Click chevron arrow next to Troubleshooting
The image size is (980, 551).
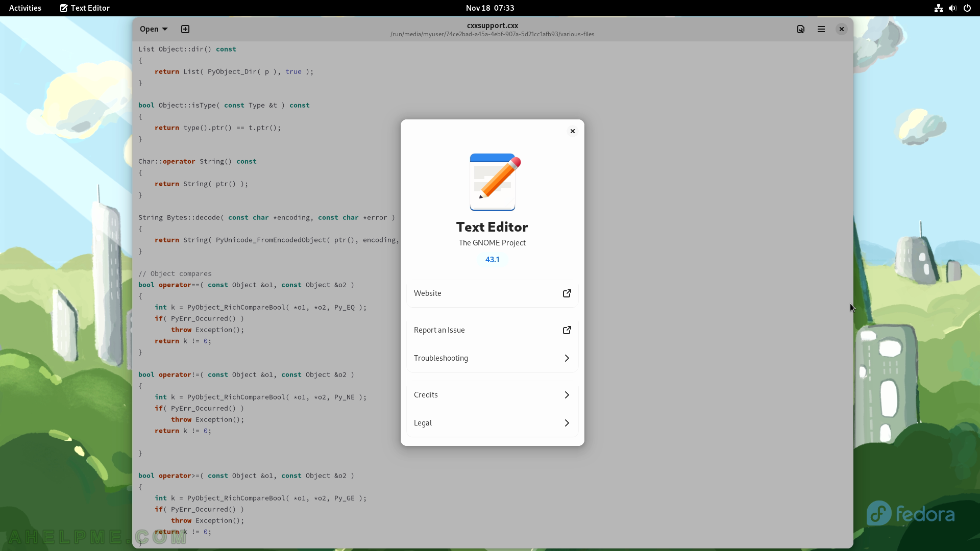click(x=567, y=358)
